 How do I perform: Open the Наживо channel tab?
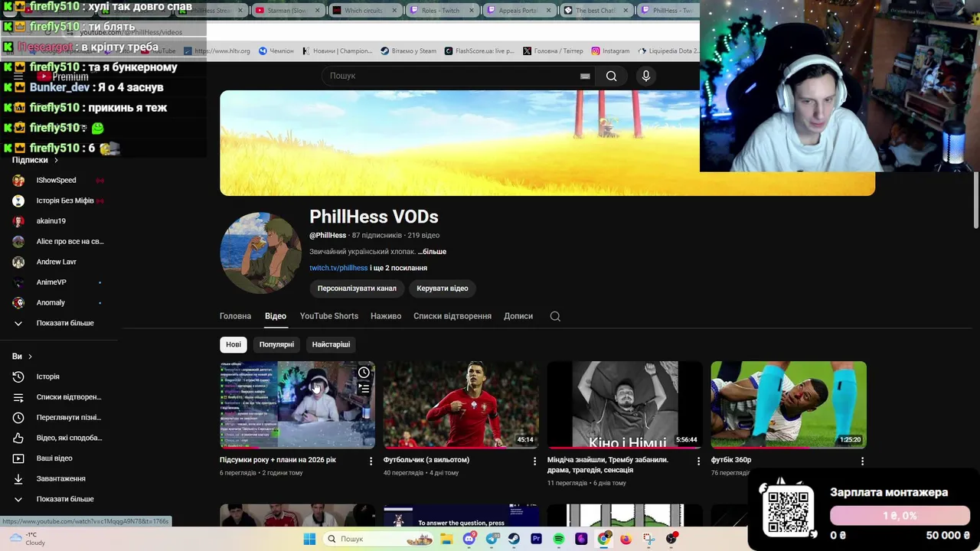(386, 316)
